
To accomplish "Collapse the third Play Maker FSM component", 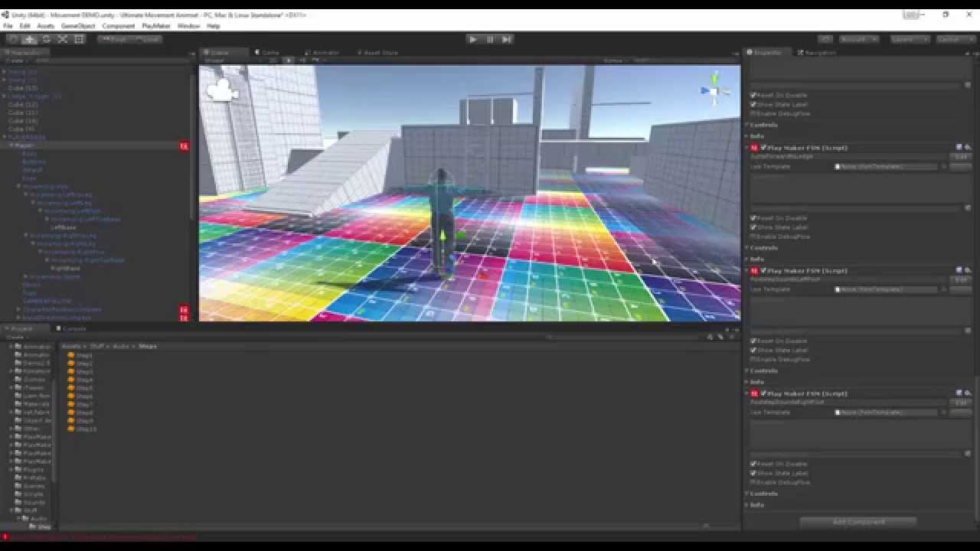I will tap(747, 393).
